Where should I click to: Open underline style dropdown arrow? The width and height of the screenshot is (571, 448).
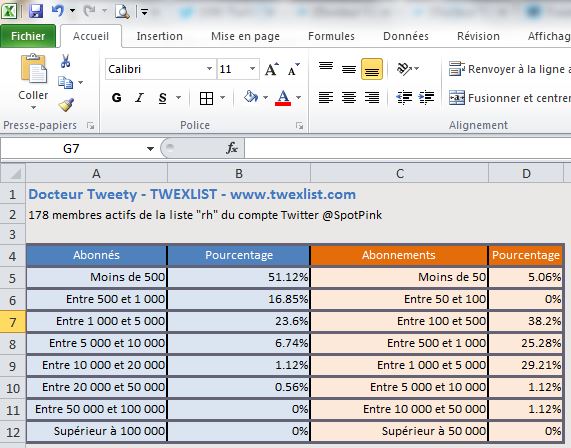click(x=178, y=98)
